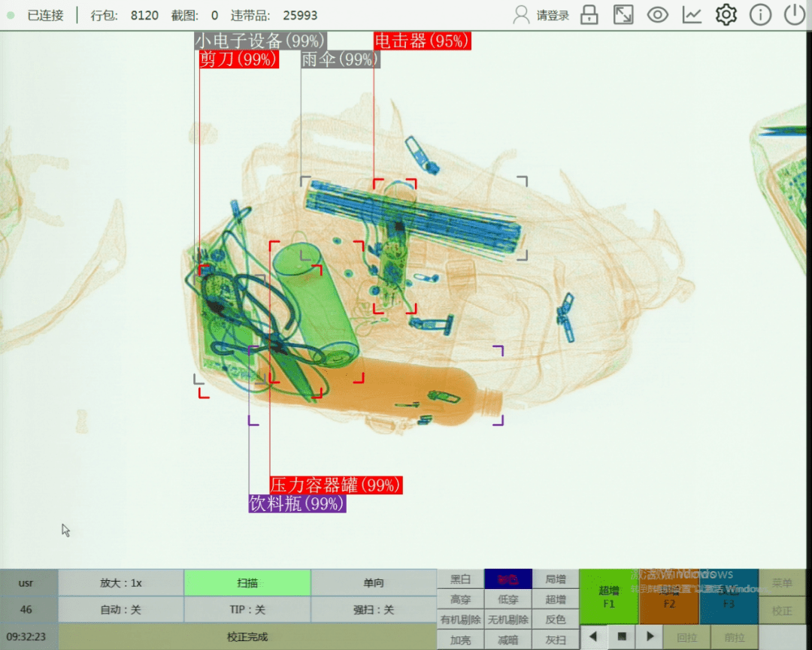Click the stop square playback button
Viewport: 812px width, 650px height.
(622, 636)
